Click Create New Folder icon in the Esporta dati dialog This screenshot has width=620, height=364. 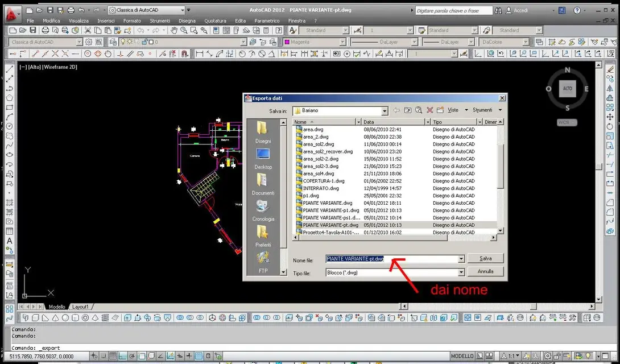coord(440,110)
